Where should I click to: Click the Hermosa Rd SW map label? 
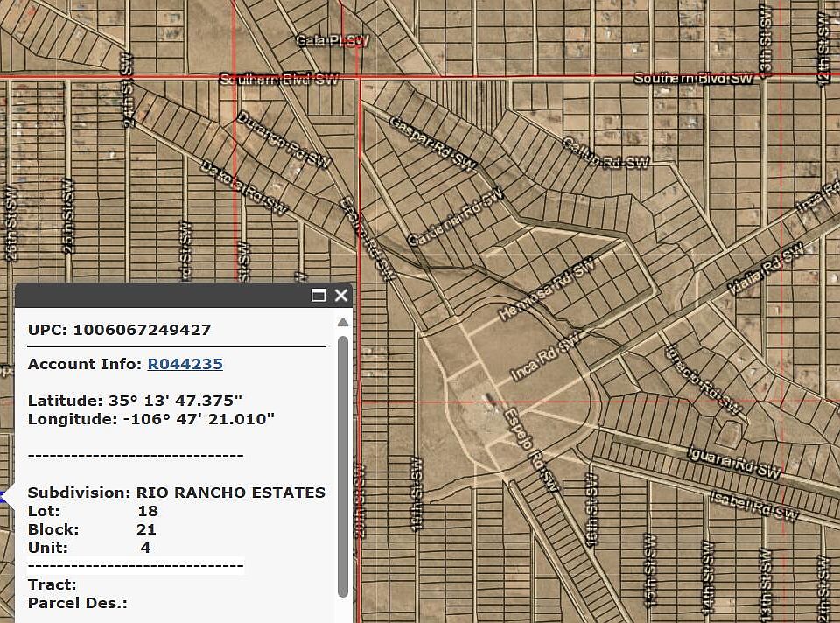(x=545, y=288)
